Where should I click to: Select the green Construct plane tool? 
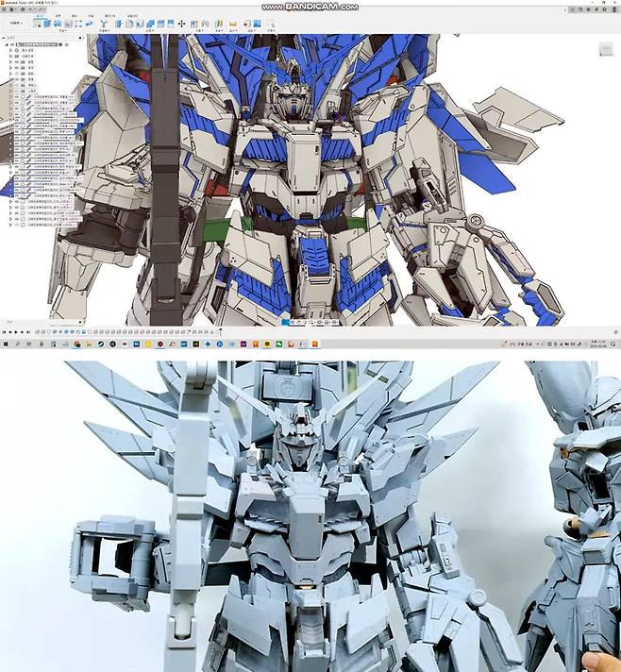tap(219, 24)
